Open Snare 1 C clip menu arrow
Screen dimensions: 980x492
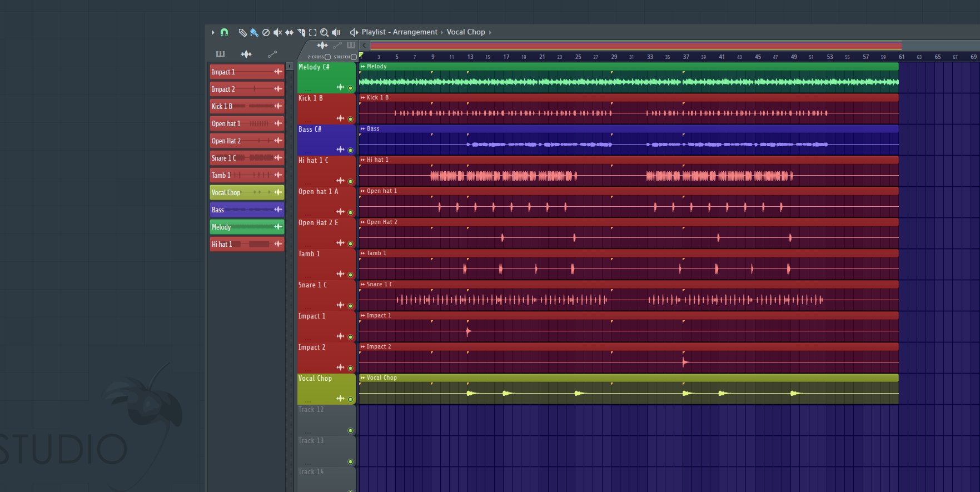pos(363,284)
